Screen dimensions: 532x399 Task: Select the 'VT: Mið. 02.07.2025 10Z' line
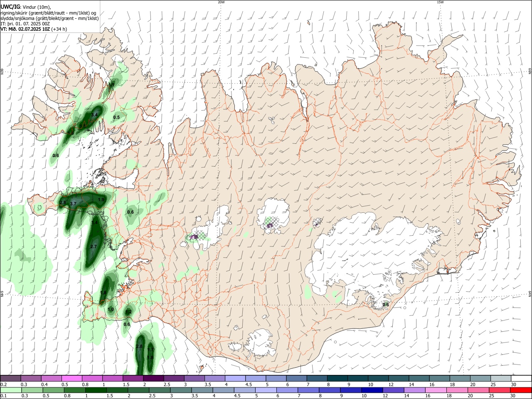tap(26, 29)
